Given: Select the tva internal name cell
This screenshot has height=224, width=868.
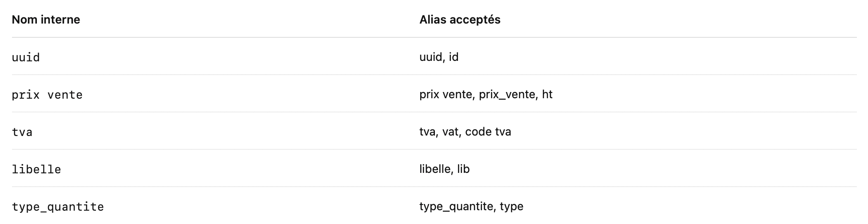Looking at the screenshot, I should click(22, 132).
